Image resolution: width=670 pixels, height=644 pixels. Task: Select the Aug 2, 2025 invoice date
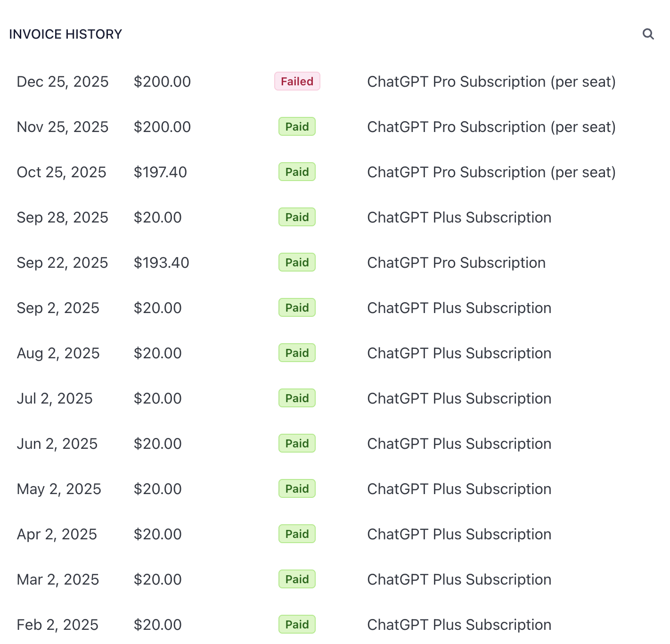pos(58,353)
